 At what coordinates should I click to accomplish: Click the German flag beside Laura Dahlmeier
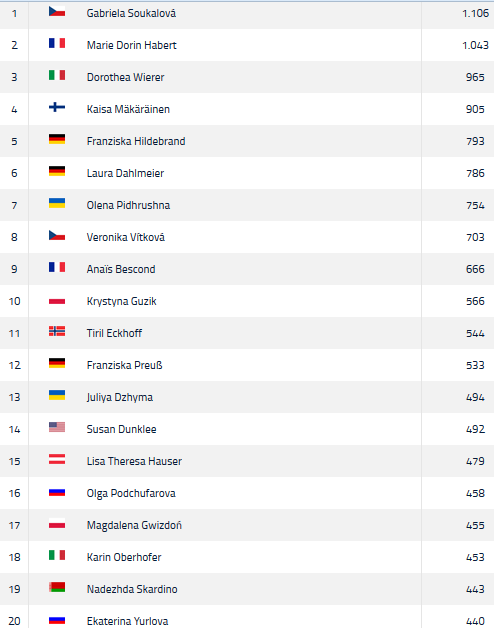click(57, 171)
